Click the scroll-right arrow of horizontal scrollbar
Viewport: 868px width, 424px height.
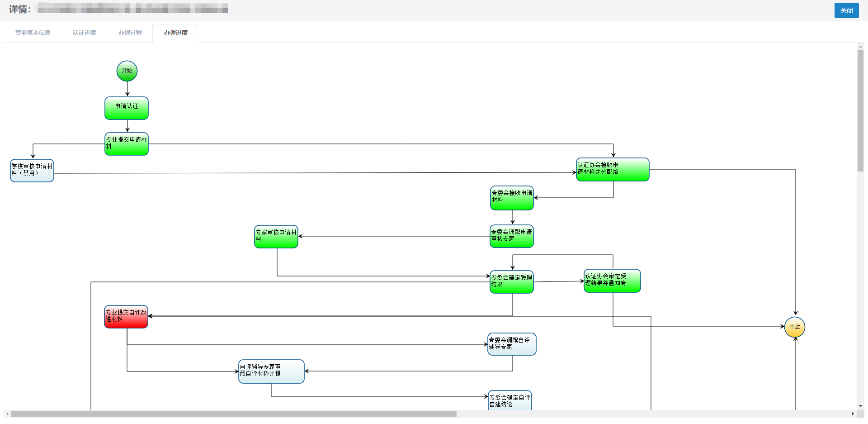click(853, 414)
